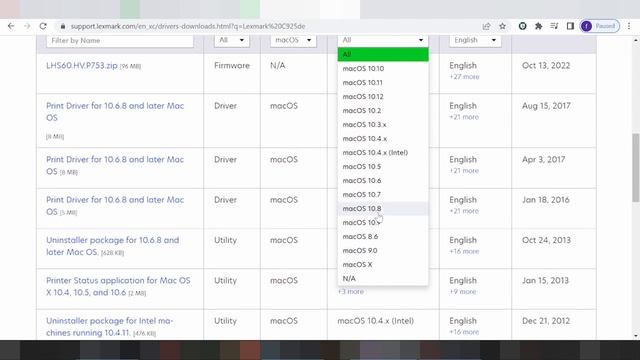Open Chrome three-dot menu
This screenshot has height=360, width=640.
click(x=629, y=26)
